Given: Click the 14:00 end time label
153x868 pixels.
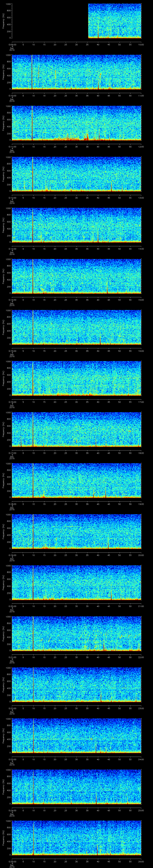Looking at the screenshot, I should [x=141, y=249].
